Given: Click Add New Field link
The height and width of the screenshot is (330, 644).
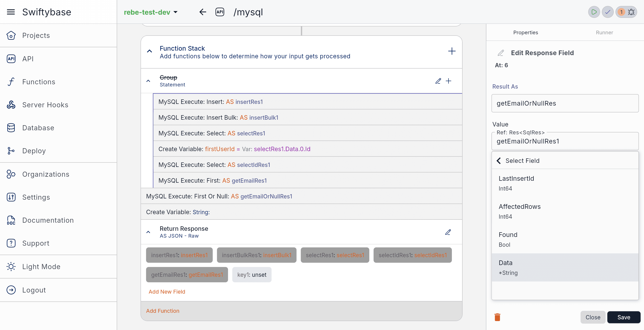Looking at the screenshot, I should click(167, 292).
